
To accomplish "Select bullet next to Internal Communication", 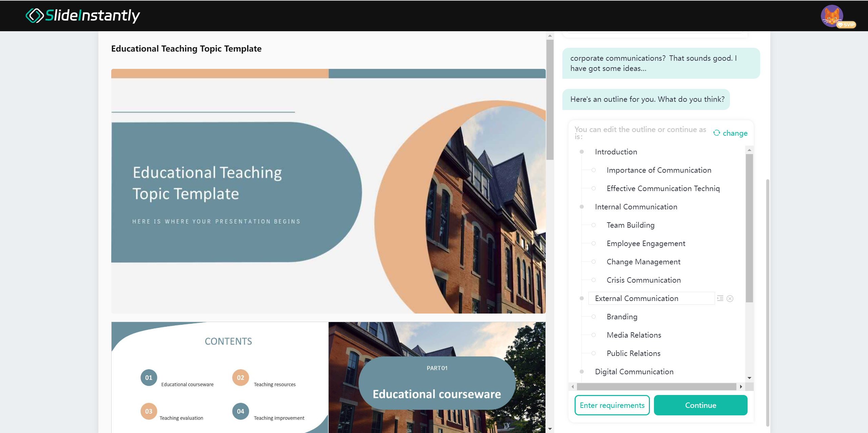I will (582, 207).
